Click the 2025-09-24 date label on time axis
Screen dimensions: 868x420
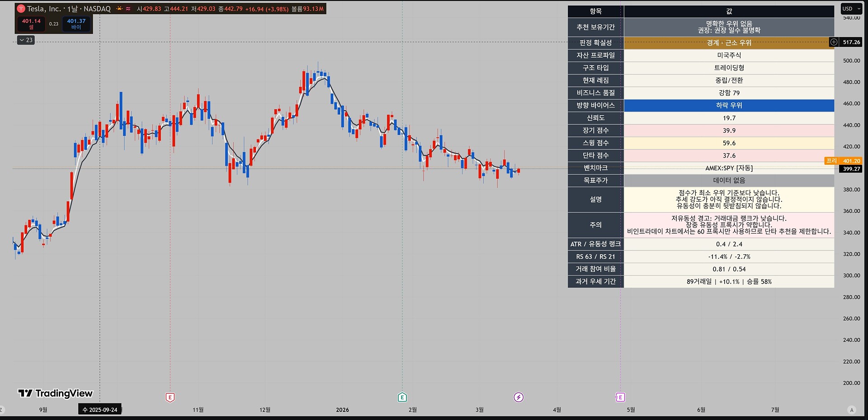click(100, 410)
